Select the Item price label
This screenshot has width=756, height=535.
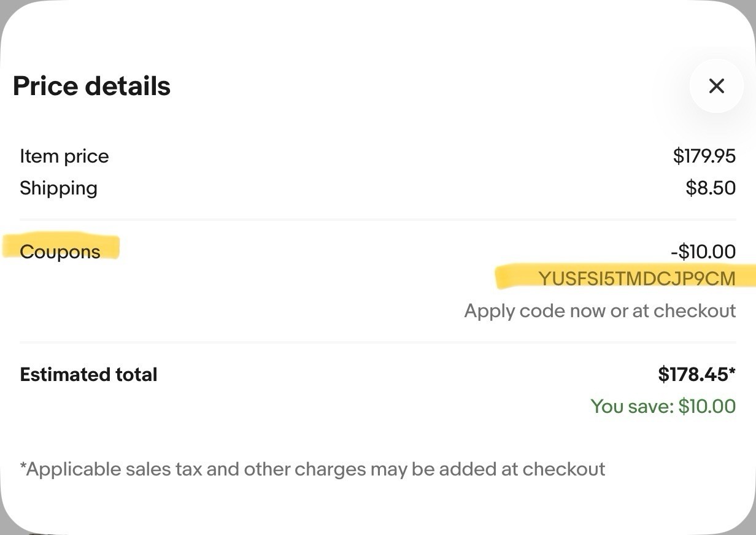pos(64,156)
